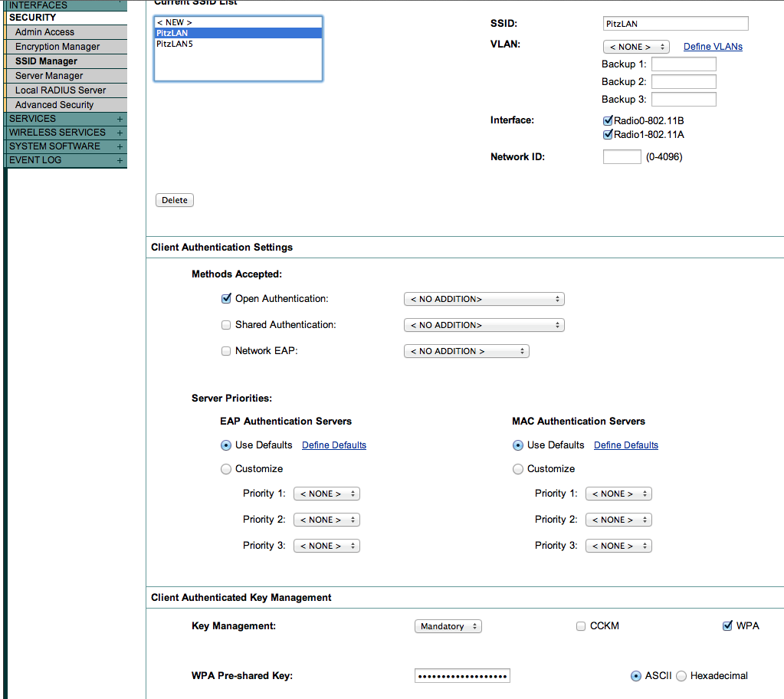Open Key Management Mandatory dropdown
Image resolution: width=784 pixels, height=699 pixels.
pos(448,626)
